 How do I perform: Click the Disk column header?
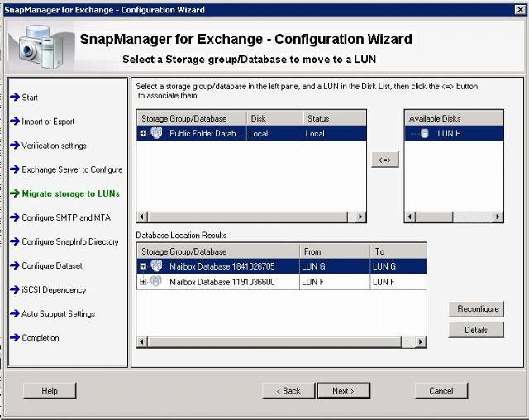pyautogui.click(x=274, y=118)
